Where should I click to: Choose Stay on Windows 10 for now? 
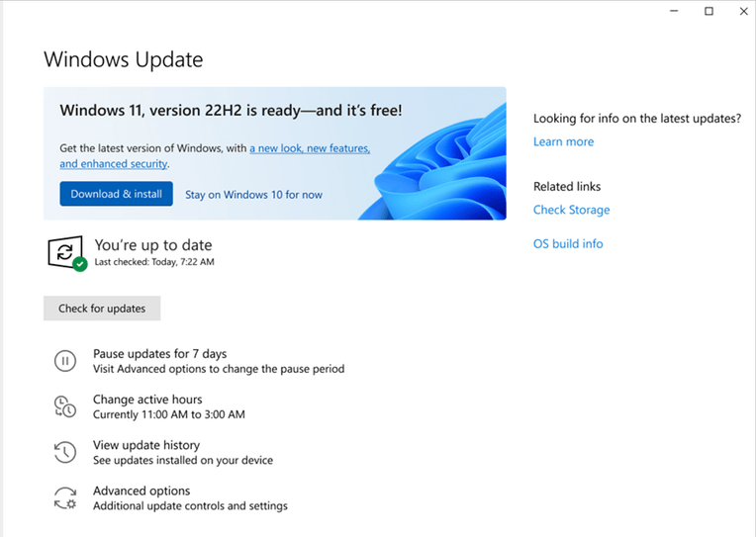(253, 195)
